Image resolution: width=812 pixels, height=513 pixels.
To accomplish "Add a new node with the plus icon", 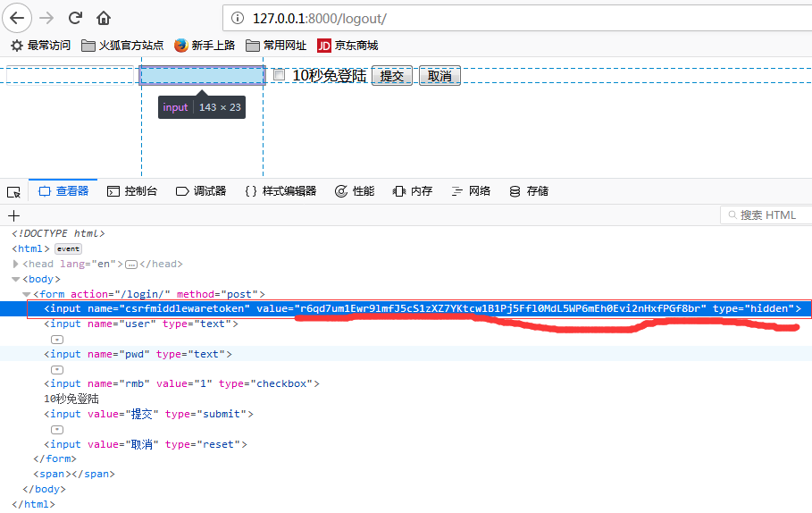I will tap(14, 215).
